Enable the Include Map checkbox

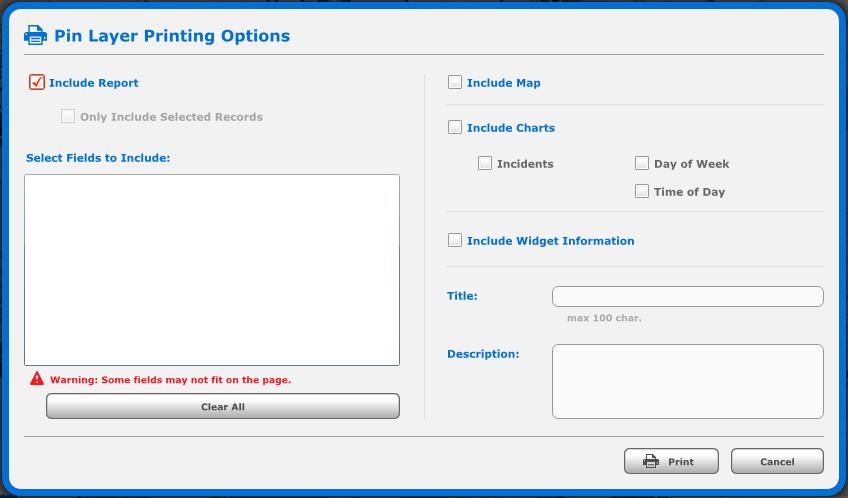pos(455,82)
